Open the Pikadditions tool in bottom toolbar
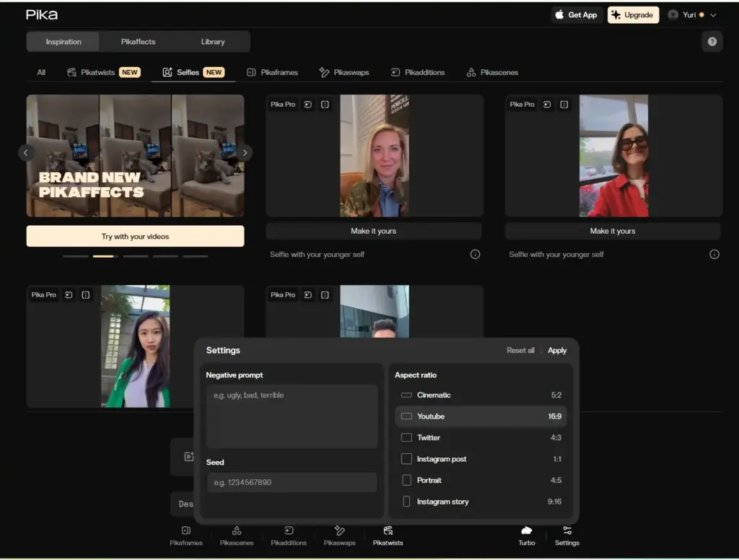 (289, 530)
